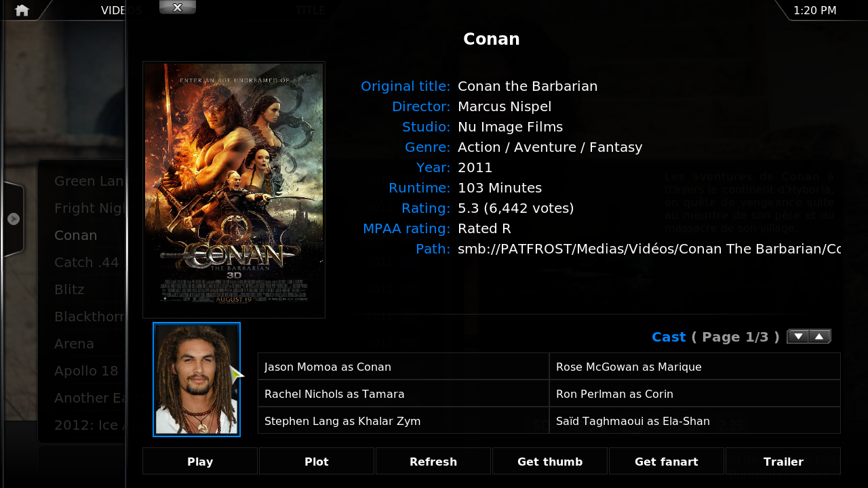Click the Cast section heading
Viewport: 868px width, 488px height.
669,337
